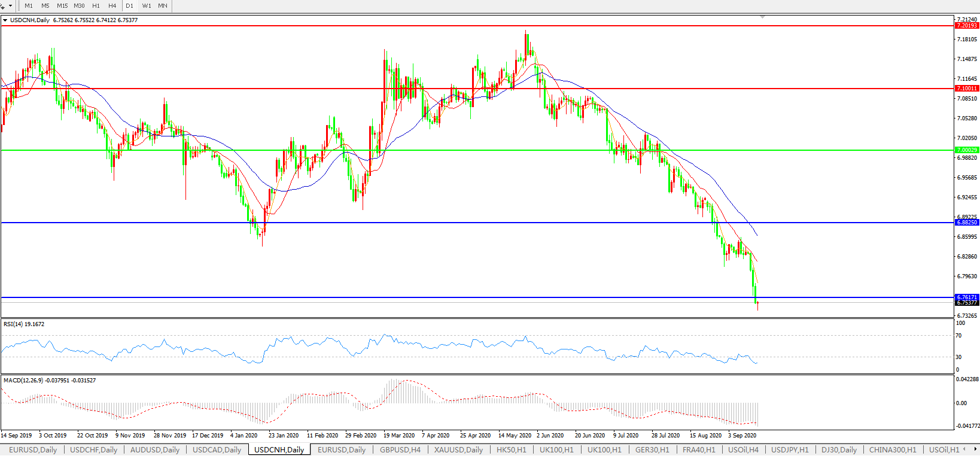This screenshot has width=980, height=456.
Task: Click the RSI(14) indicator label
Action: [24, 324]
